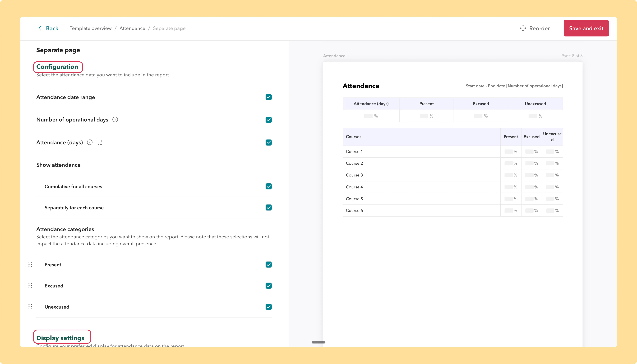Edit the Attendance (days) label with pencil icon

[100, 143]
